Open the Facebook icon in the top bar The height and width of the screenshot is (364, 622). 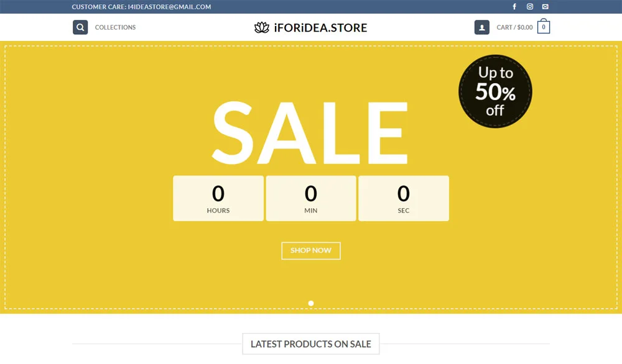(514, 6)
